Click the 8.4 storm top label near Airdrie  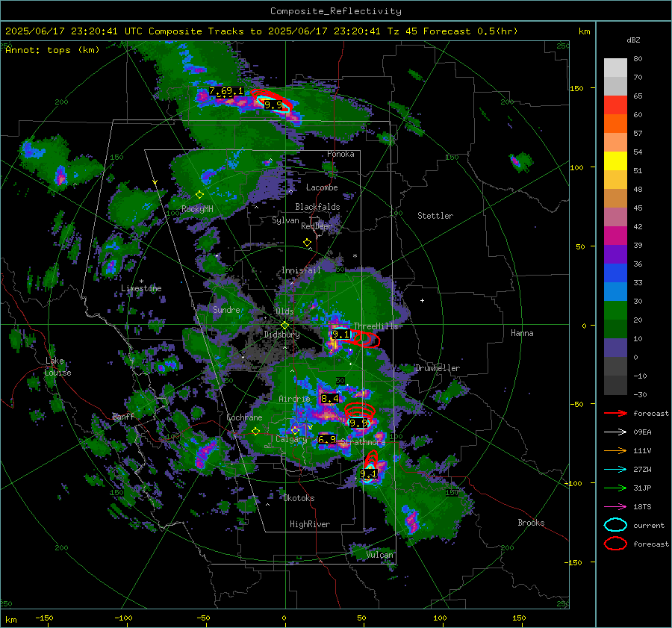click(330, 399)
